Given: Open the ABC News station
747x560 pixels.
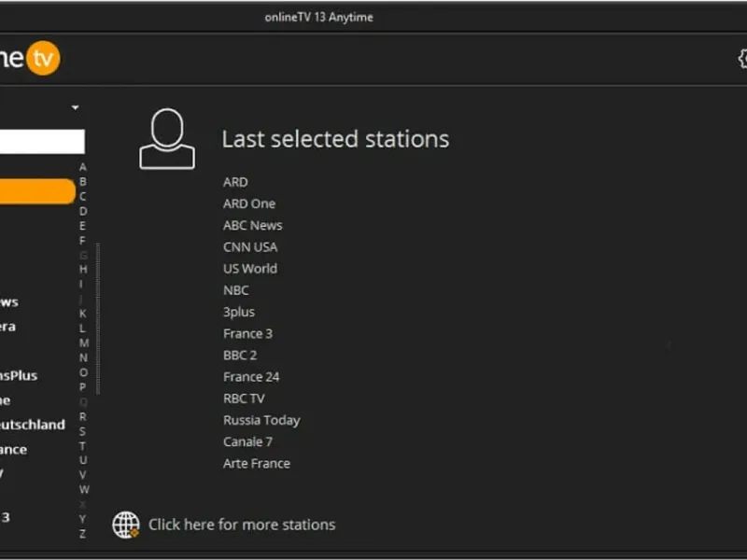Looking at the screenshot, I should 252,225.
